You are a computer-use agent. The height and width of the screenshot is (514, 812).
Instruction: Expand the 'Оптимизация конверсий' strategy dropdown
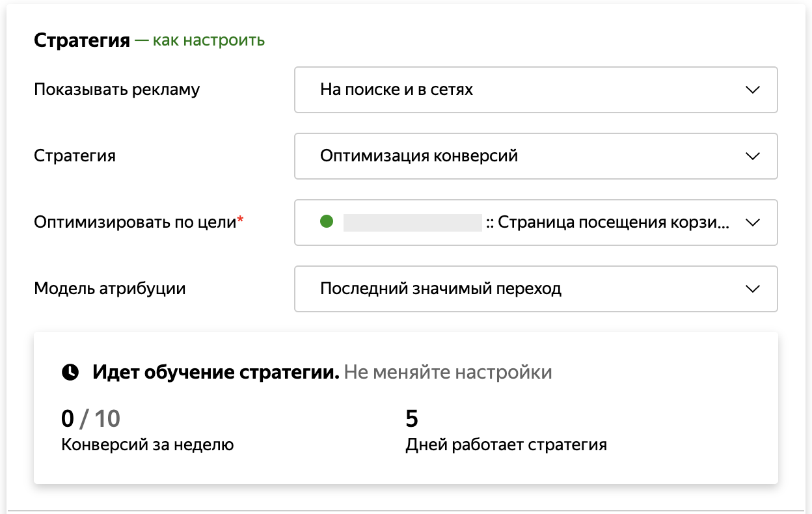(521, 156)
